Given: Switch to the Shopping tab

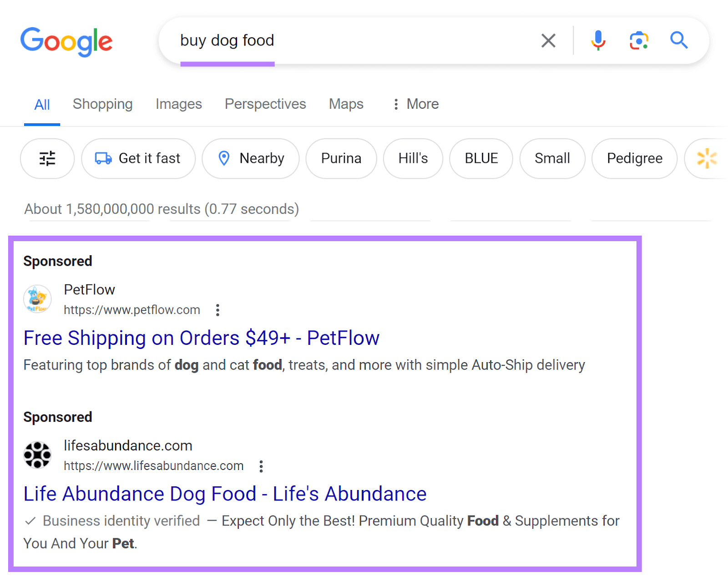Looking at the screenshot, I should pyautogui.click(x=102, y=104).
